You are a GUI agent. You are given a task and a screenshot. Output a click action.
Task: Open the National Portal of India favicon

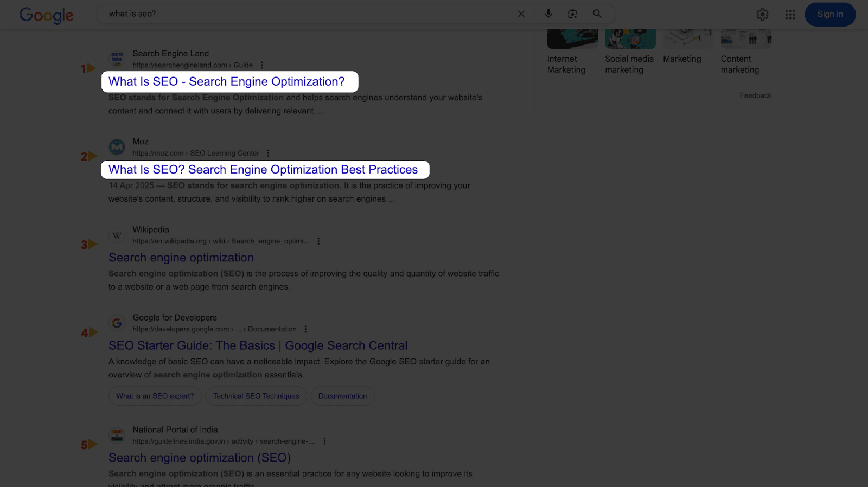117,435
